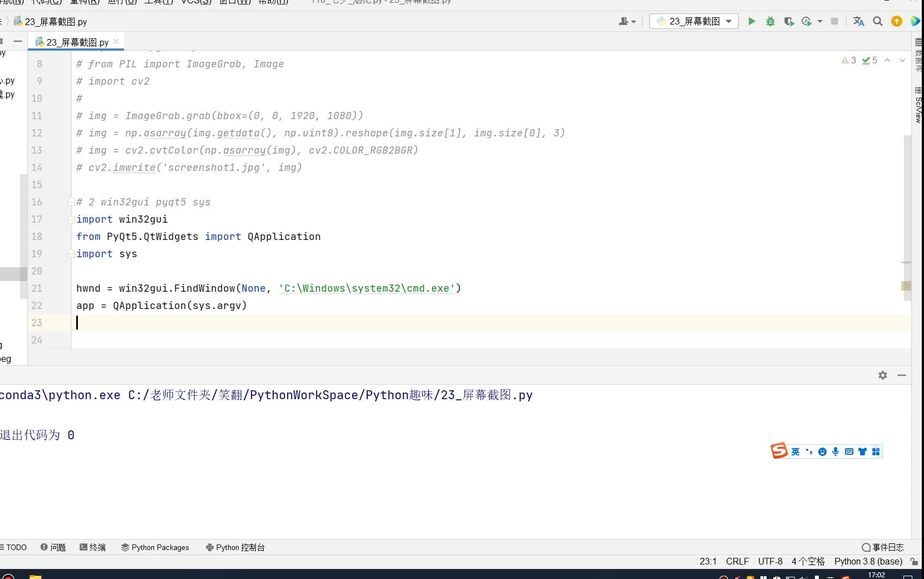Click the grey stop button in the toolbar
This screenshot has height=579, width=924.
pos(834,21)
